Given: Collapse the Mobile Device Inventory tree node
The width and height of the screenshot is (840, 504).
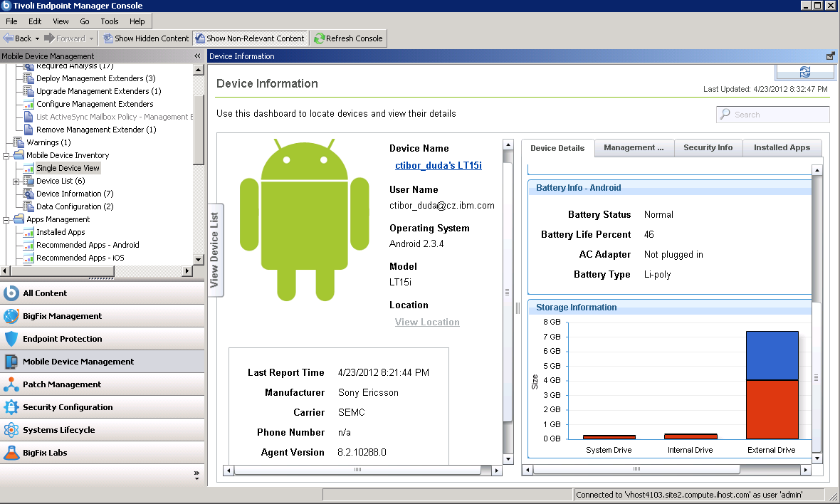Looking at the screenshot, I should pos(6,156).
